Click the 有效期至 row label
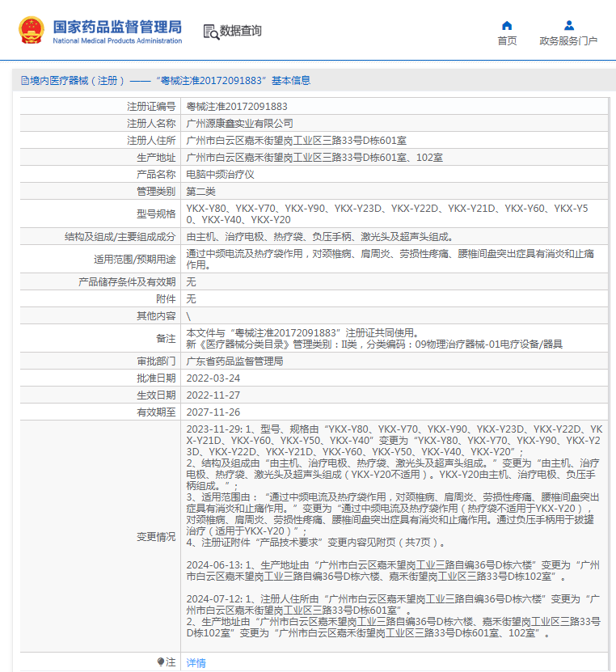 tap(156, 412)
